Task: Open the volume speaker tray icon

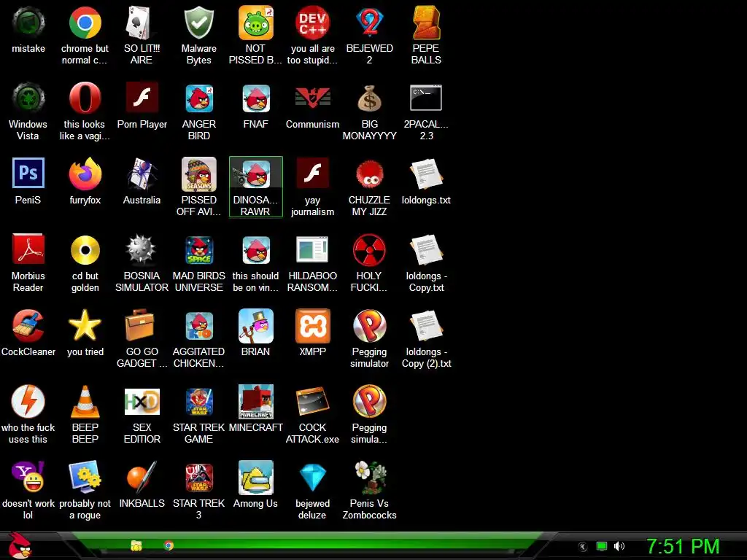Action: click(619, 546)
